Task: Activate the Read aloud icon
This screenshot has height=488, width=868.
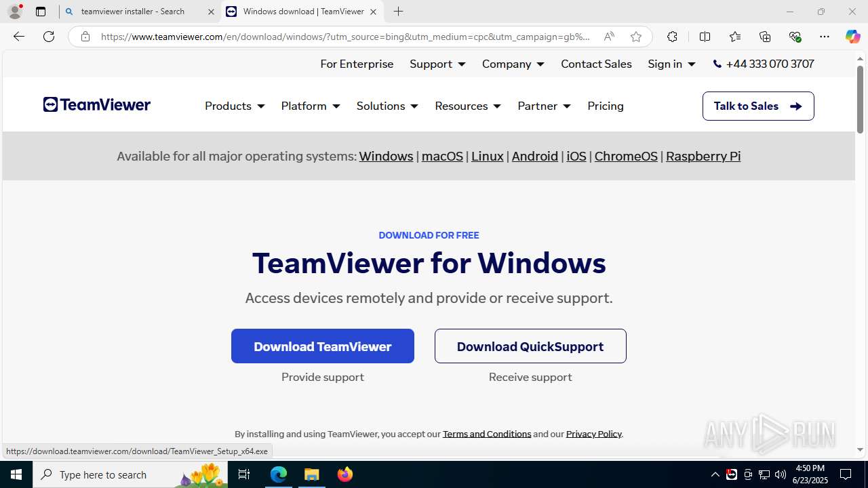Action: pyautogui.click(x=609, y=37)
